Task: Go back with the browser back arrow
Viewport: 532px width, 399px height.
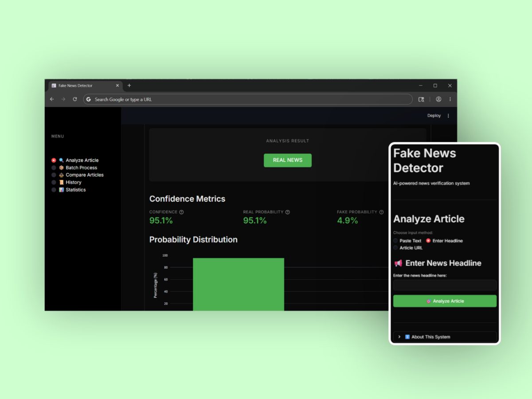Action: [x=52, y=99]
